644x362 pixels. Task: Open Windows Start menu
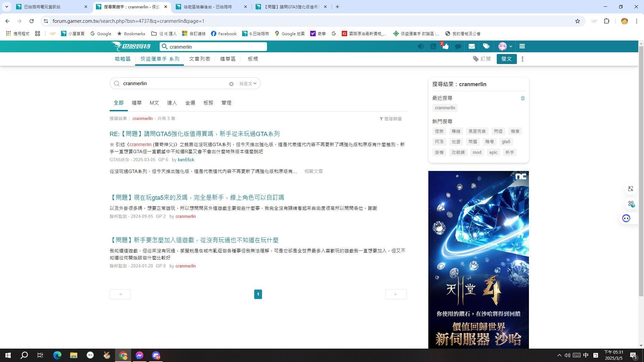click(x=8, y=355)
